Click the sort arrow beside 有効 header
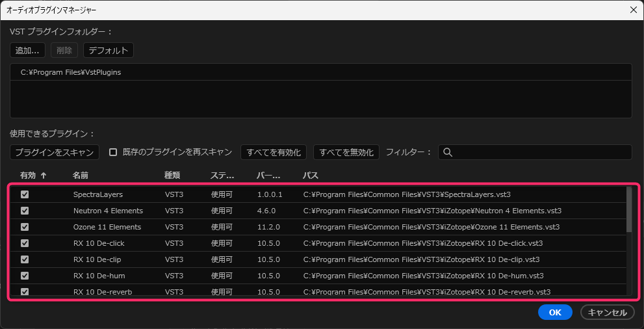This screenshot has height=329, width=644. pos(44,176)
